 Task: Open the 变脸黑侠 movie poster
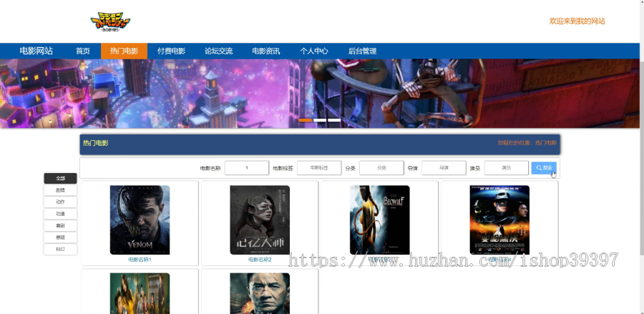[499, 220]
